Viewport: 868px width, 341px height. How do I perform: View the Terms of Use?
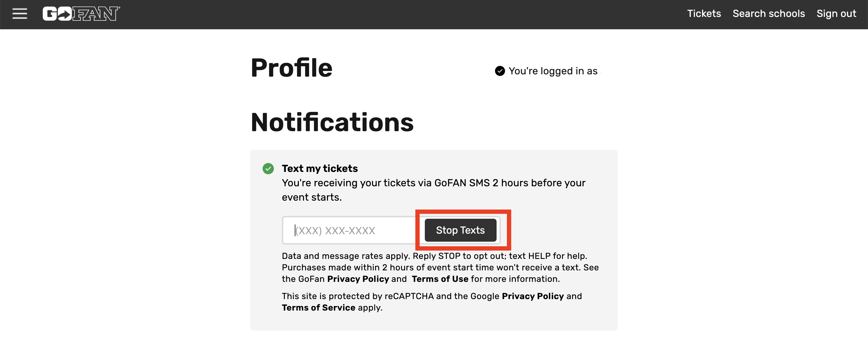click(x=440, y=279)
